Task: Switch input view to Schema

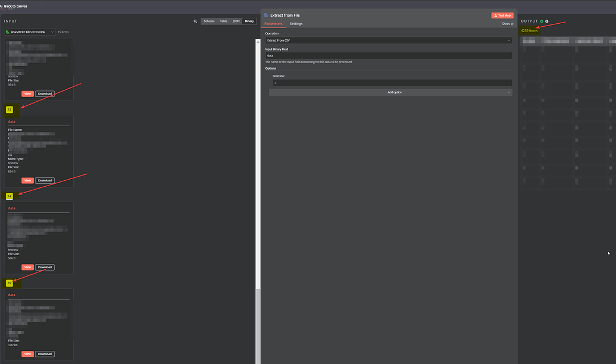Action: tap(209, 21)
